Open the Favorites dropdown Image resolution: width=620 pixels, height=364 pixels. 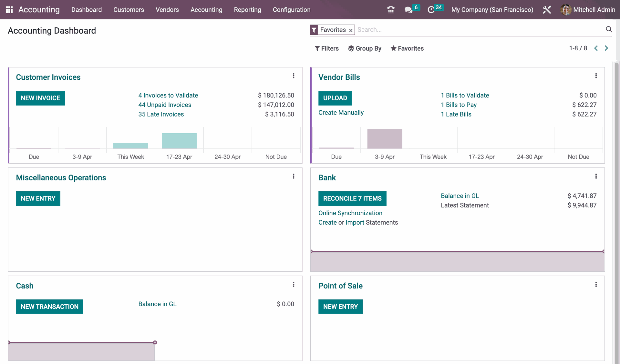(407, 48)
